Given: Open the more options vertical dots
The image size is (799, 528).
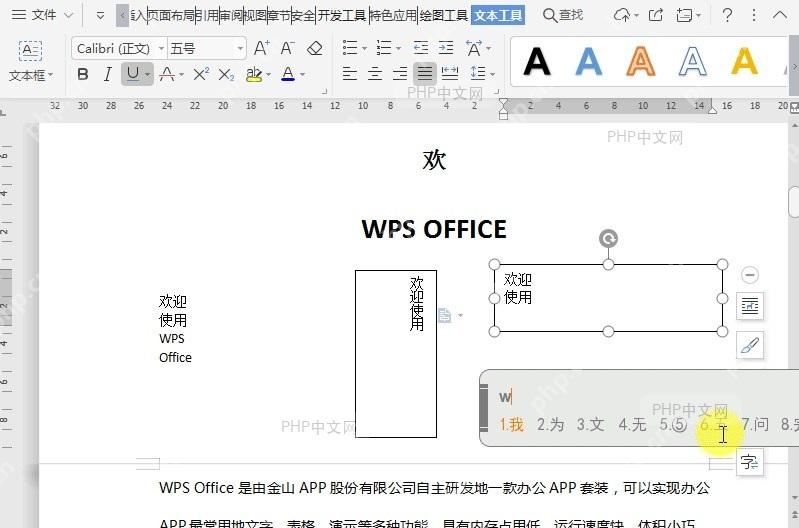Looking at the screenshot, I should pos(754,15).
